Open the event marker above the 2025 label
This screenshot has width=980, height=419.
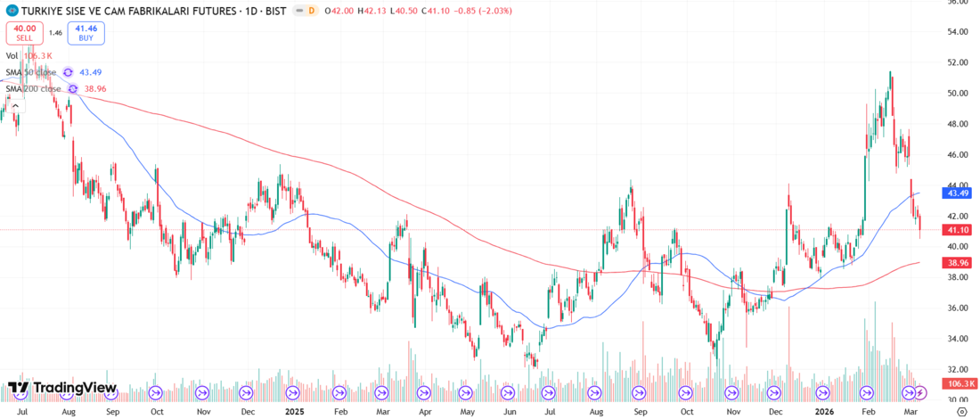(x=291, y=392)
